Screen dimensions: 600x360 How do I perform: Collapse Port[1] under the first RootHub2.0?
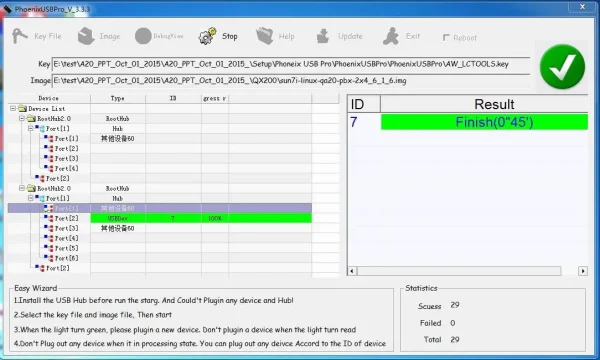pos(31,129)
